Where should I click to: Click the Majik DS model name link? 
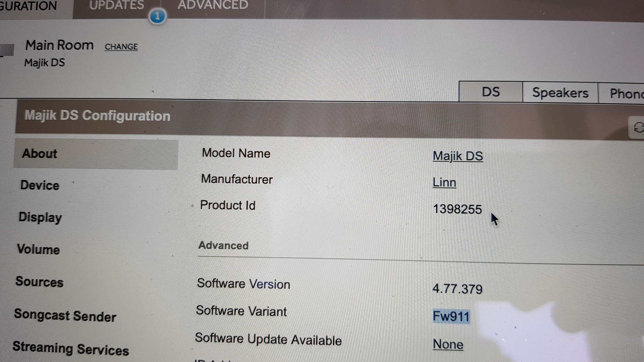point(457,156)
